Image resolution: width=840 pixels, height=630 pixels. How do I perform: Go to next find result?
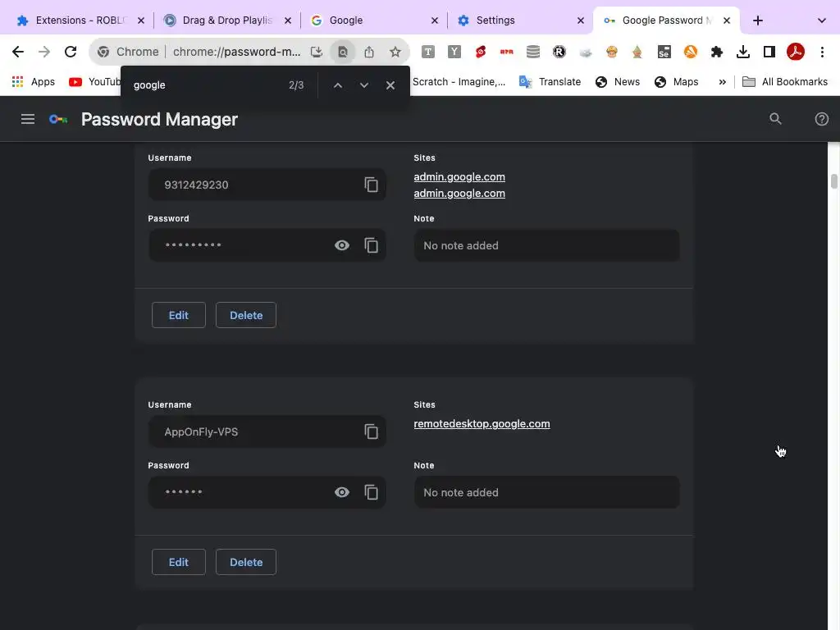coord(363,85)
